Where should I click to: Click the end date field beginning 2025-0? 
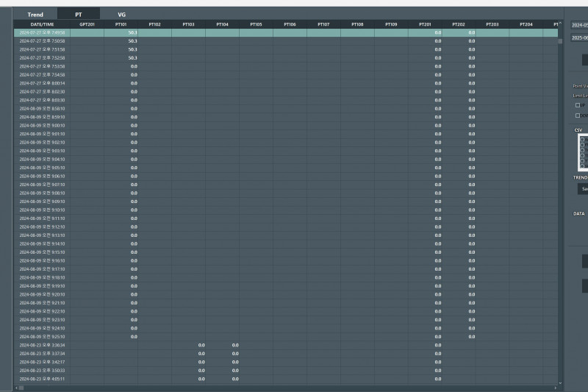tap(580, 37)
